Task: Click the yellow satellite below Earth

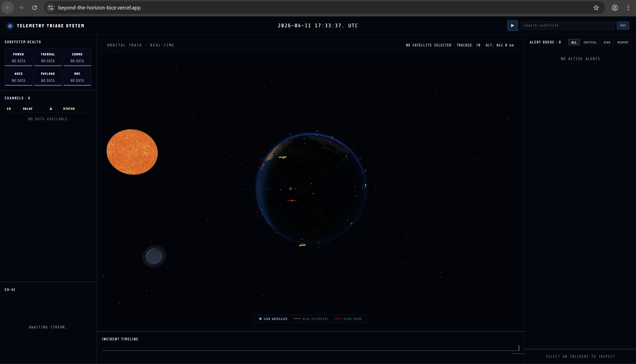Action: click(x=302, y=245)
